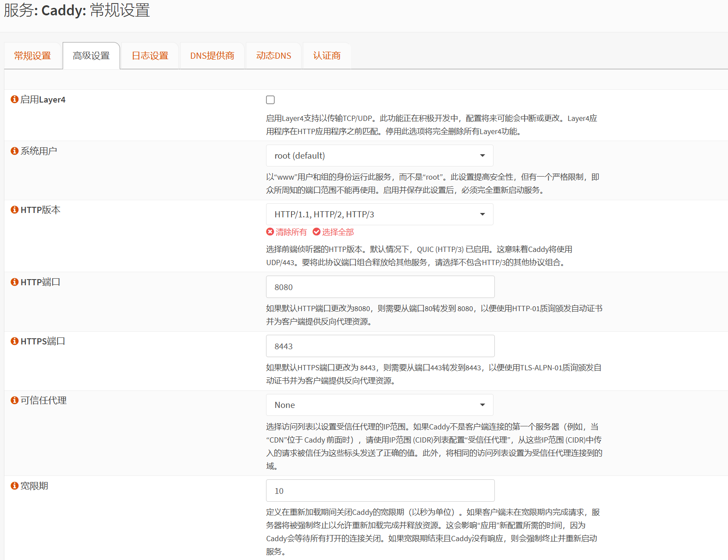The image size is (728, 560).
Task: Click the HTTP端口 field showing 8080
Action: pos(380,287)
